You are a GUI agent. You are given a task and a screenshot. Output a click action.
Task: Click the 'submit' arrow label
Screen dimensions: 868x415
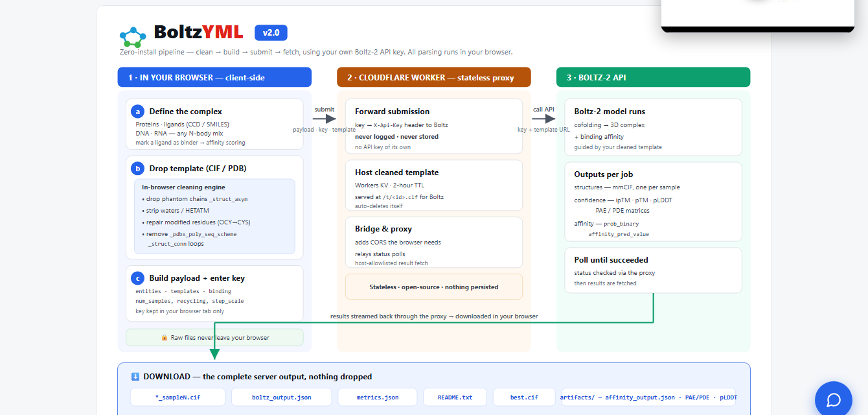pyautogui.click(x=324, y=109)
